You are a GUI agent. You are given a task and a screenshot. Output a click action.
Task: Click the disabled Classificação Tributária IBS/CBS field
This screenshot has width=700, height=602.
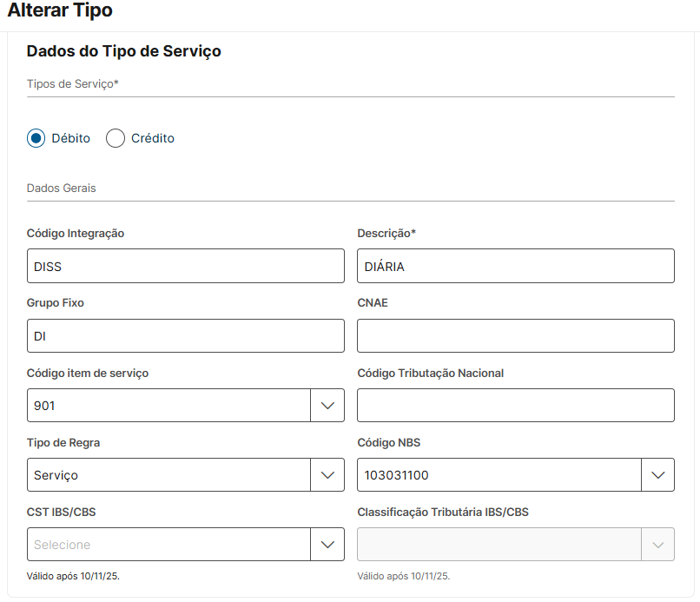coord(499,545)
